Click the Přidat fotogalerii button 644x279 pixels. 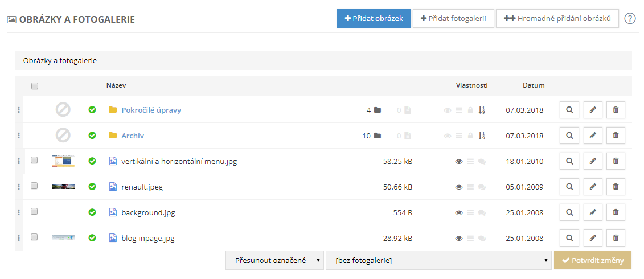[x=453, y=18]
